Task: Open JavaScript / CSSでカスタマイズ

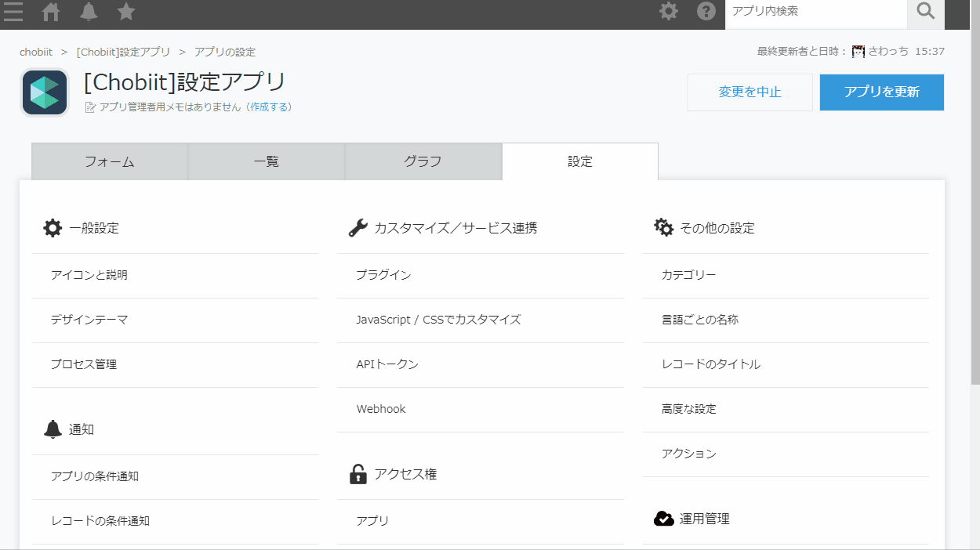Action: coord(481,320)
